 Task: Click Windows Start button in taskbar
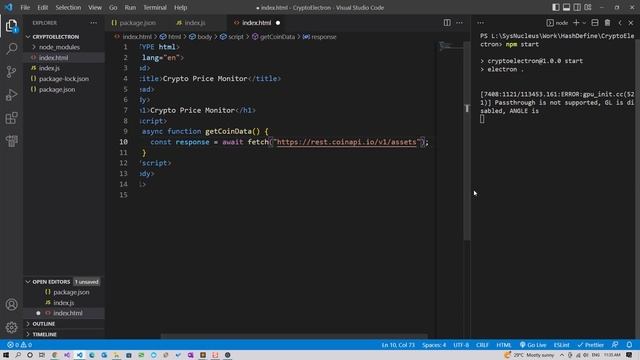(x=6, y=355)
